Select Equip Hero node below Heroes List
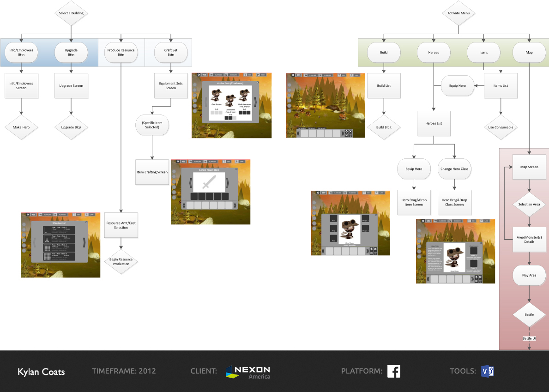 tap(414, 169)
